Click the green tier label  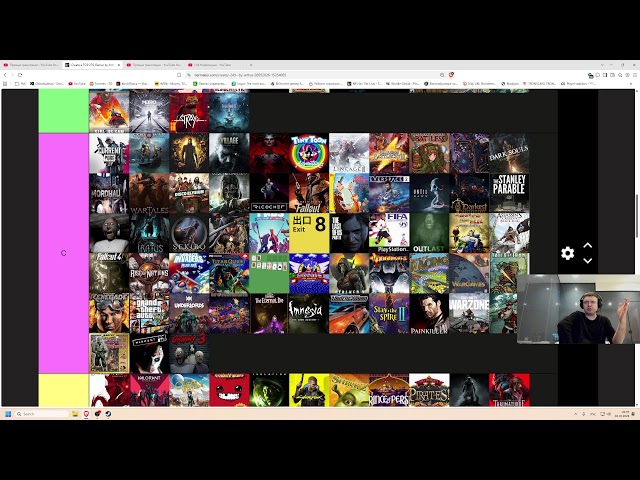pos(63,111)
